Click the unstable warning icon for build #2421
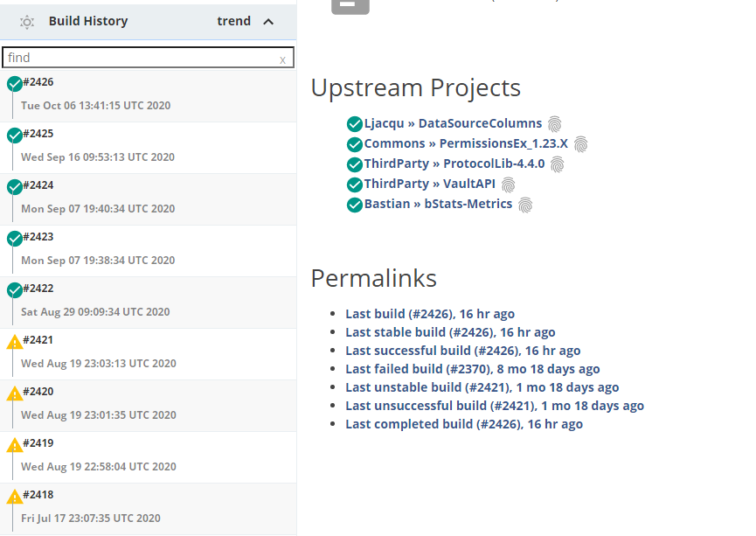 pos(14,342)
